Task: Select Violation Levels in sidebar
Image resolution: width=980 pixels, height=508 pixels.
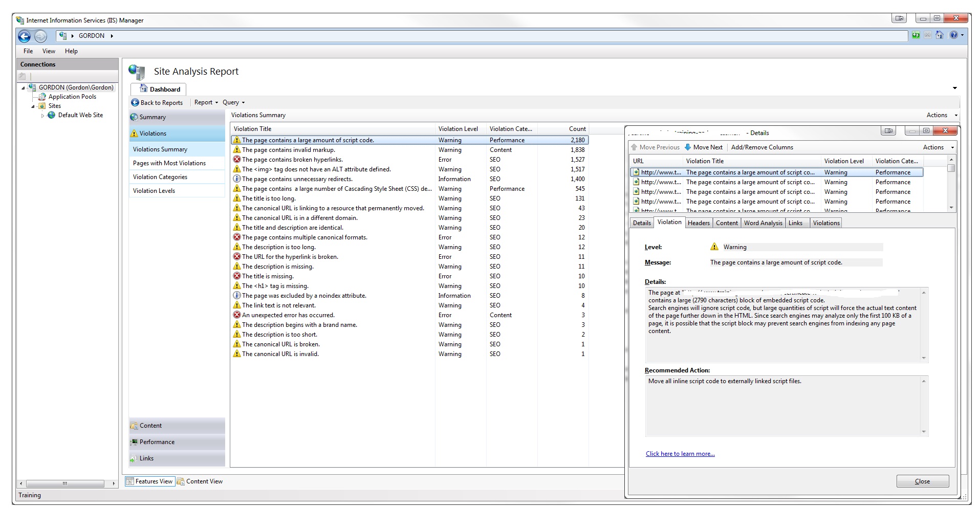Action: click(x=177, y=191)
